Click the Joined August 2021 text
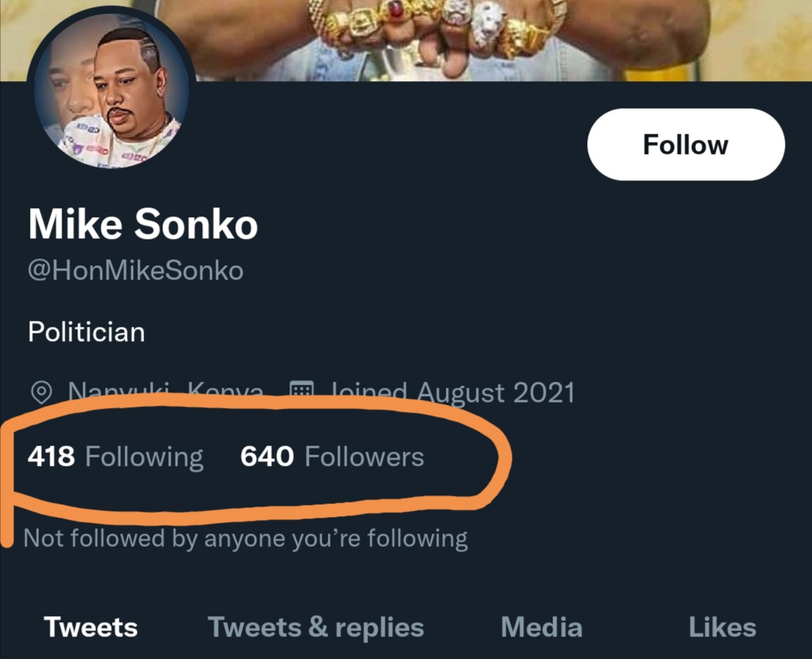 453,392
